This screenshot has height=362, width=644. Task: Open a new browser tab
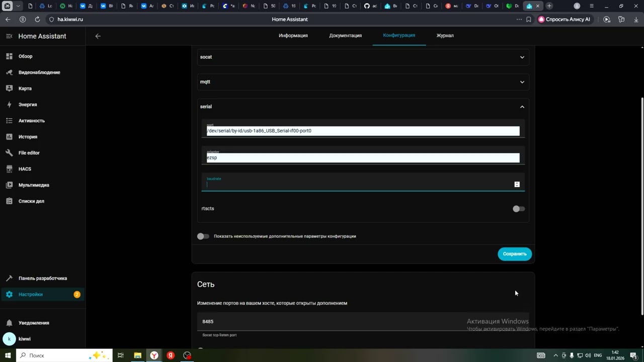tap(549, 6)
